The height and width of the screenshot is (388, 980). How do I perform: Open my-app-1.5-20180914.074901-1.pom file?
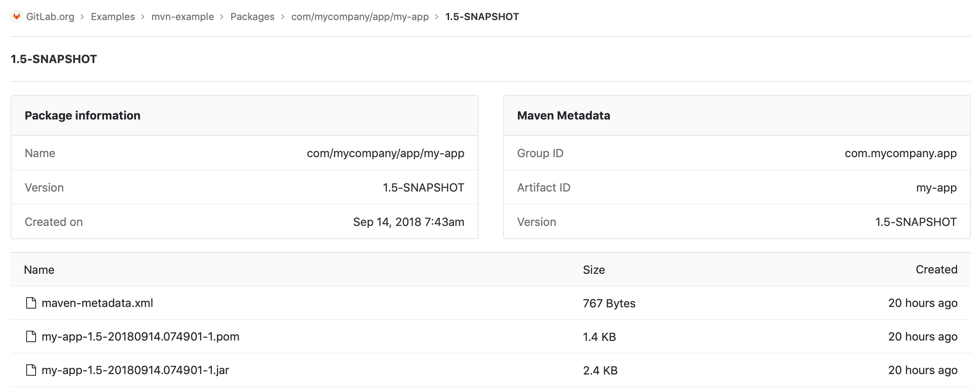141,336
